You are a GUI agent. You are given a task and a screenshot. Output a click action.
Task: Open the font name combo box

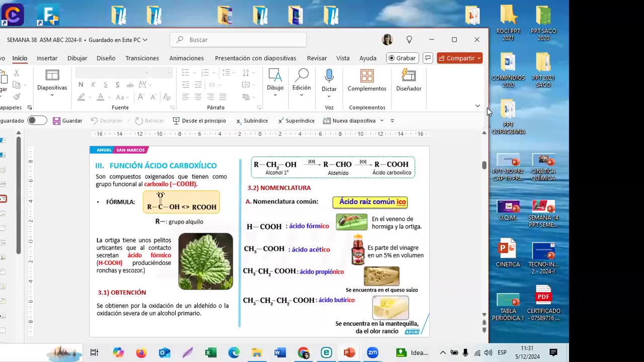[113, 72]
